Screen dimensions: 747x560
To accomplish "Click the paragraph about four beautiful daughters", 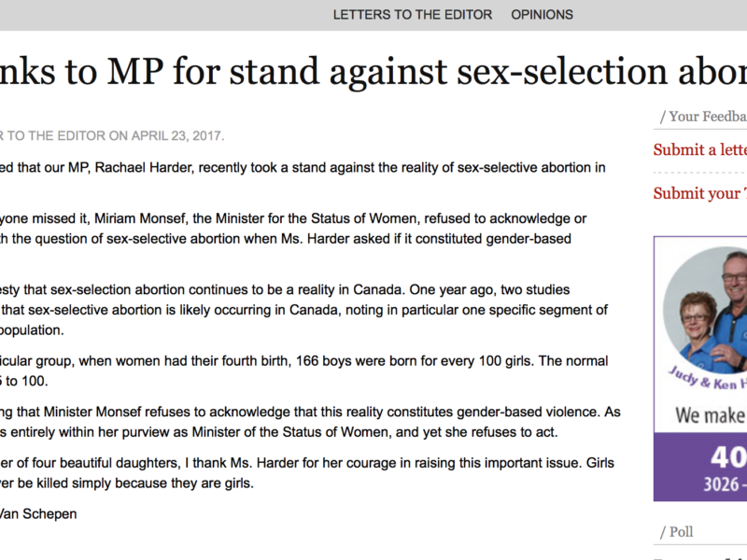I will tap(308, 472).
